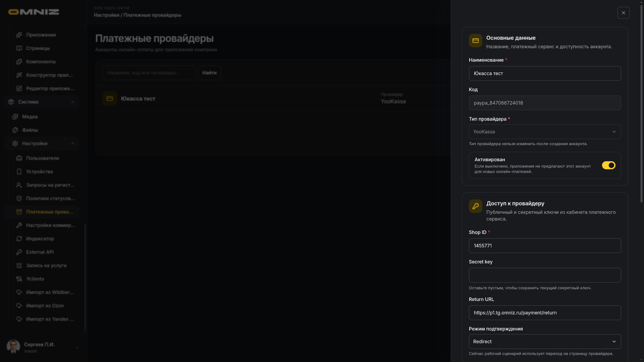This screenshot has width=644, height=362.
Task: Click the Yclients sidebar icon
Action: (x=19, y=279)
